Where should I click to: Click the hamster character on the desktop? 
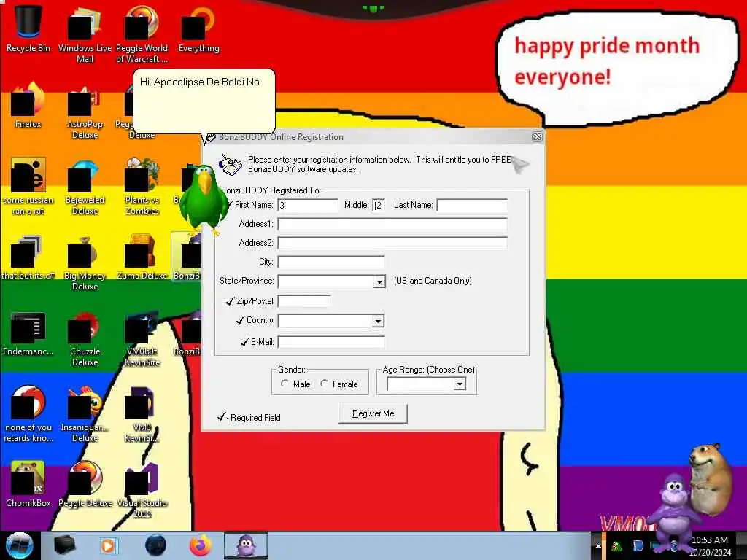[710, 478]
